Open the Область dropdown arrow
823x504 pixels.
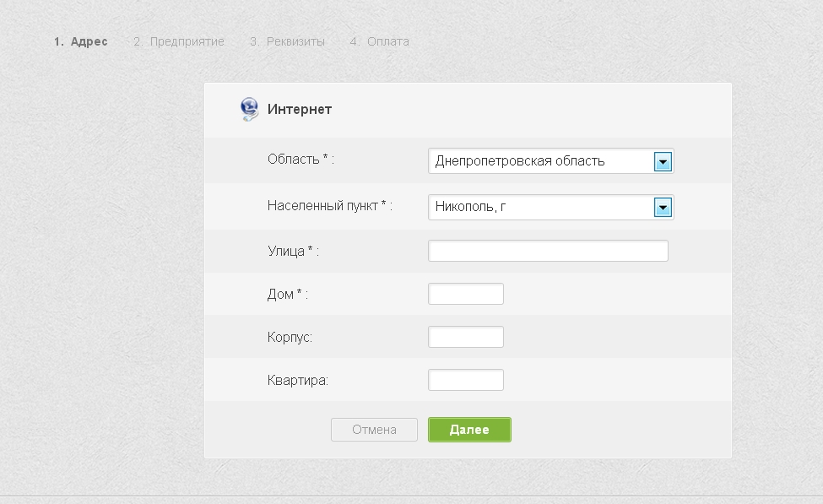pos(663,162)
